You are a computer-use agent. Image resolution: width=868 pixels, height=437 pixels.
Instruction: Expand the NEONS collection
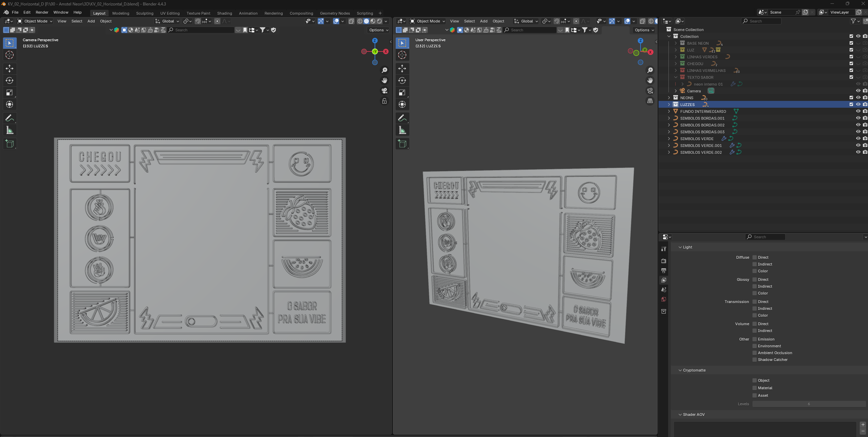[669, 98]
